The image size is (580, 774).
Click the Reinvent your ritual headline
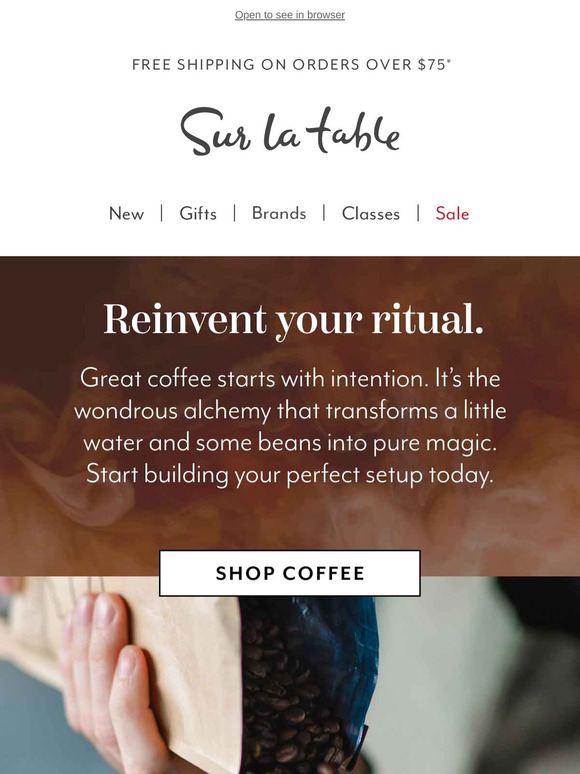click(x=293, y=320)
